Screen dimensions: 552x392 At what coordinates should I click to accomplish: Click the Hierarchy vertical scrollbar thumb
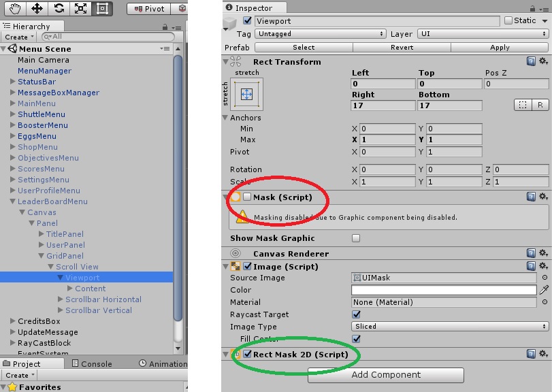pos(178,188)
